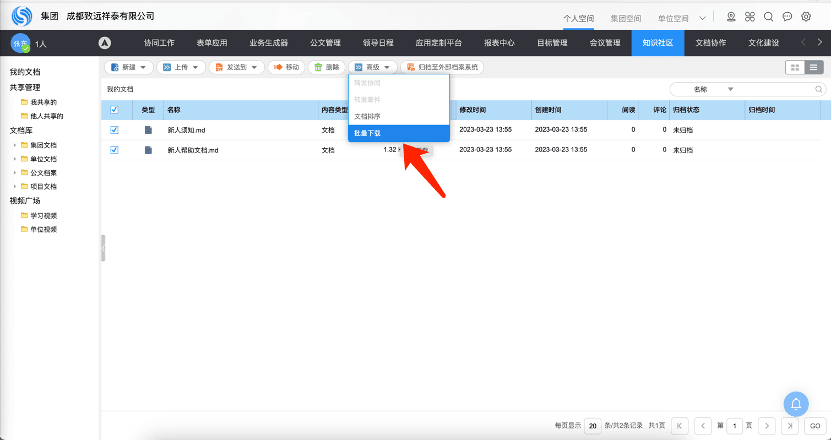Click the document search box magnifier
This screenshot has width=832, height=440.
pyautogui.click(x=819, y=89)
